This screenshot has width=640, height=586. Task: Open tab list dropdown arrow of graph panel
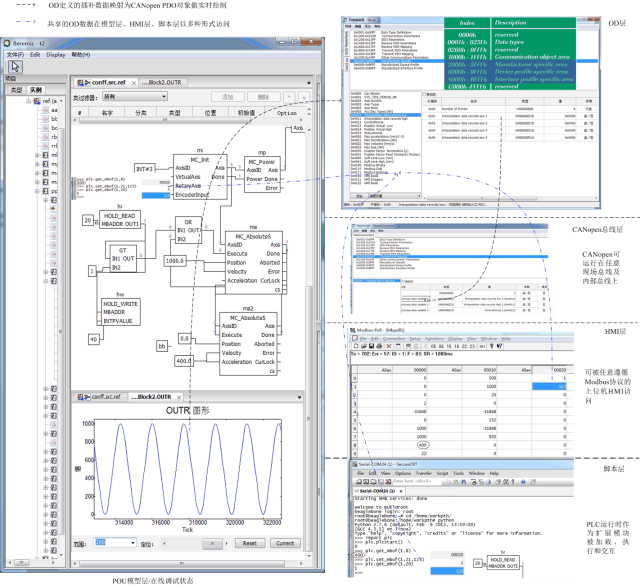point(298,397)
